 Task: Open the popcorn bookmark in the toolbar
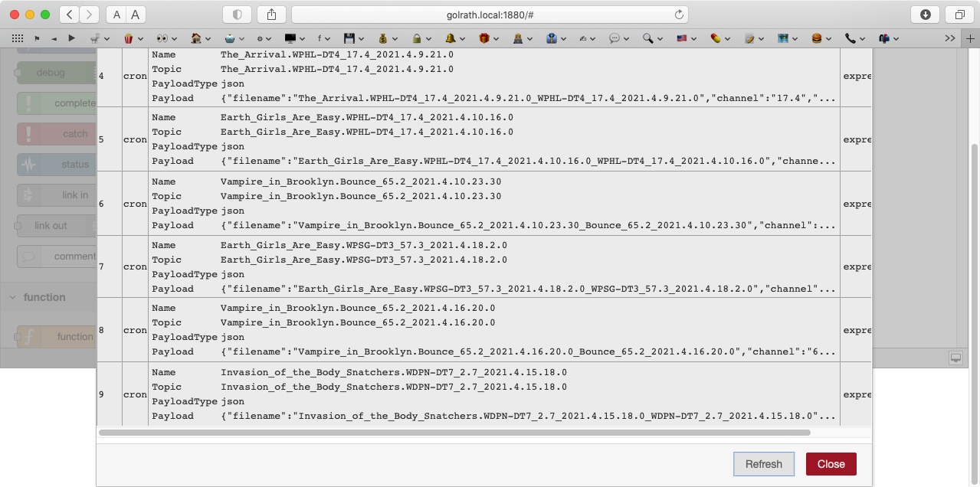(x=128, y=38)
